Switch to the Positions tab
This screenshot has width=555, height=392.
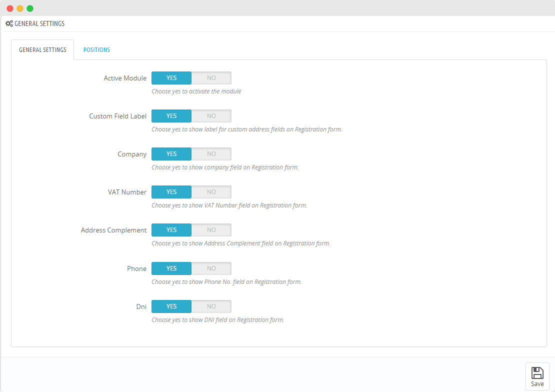[x=96, y=50]
